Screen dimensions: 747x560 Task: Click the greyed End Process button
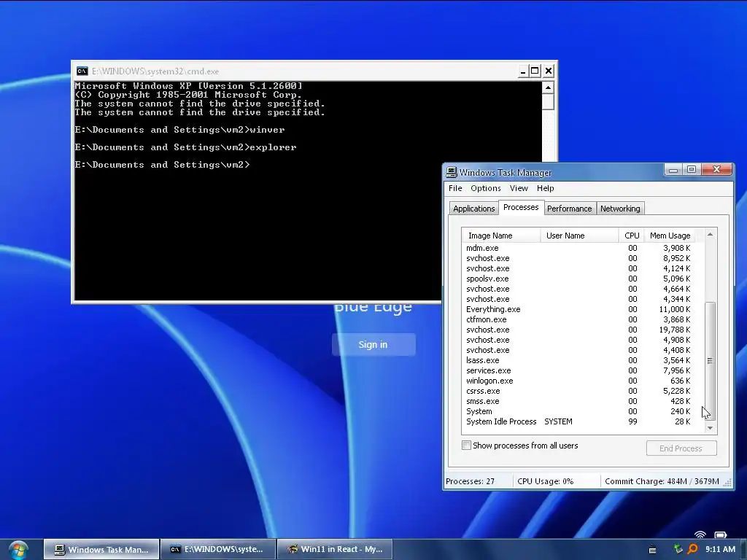tap(681, 448)
